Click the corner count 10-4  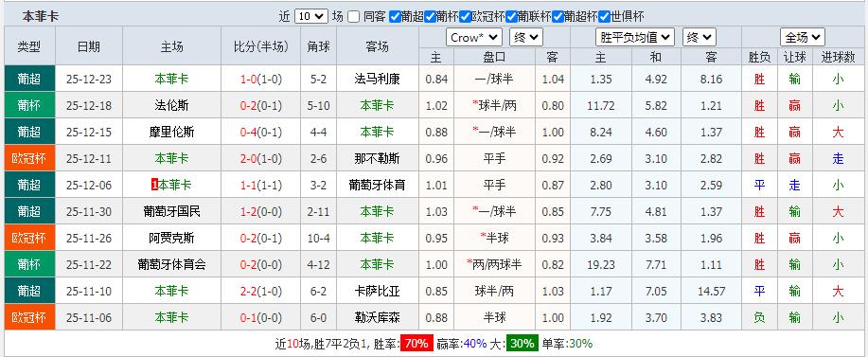(318, 238)
